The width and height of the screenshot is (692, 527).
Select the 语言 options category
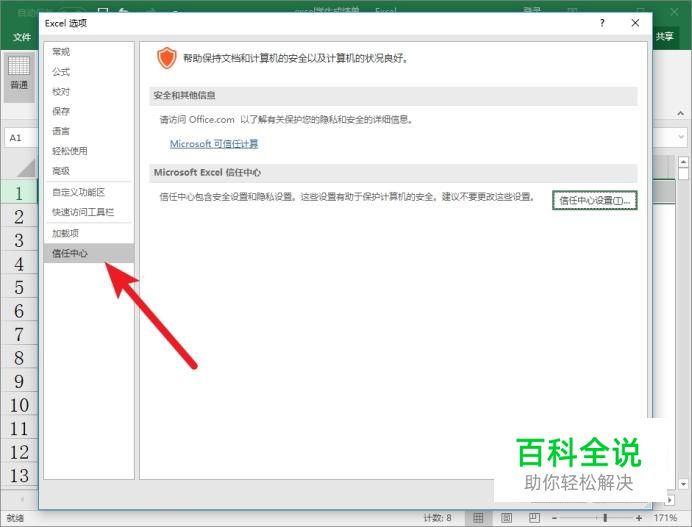[61, 131]
